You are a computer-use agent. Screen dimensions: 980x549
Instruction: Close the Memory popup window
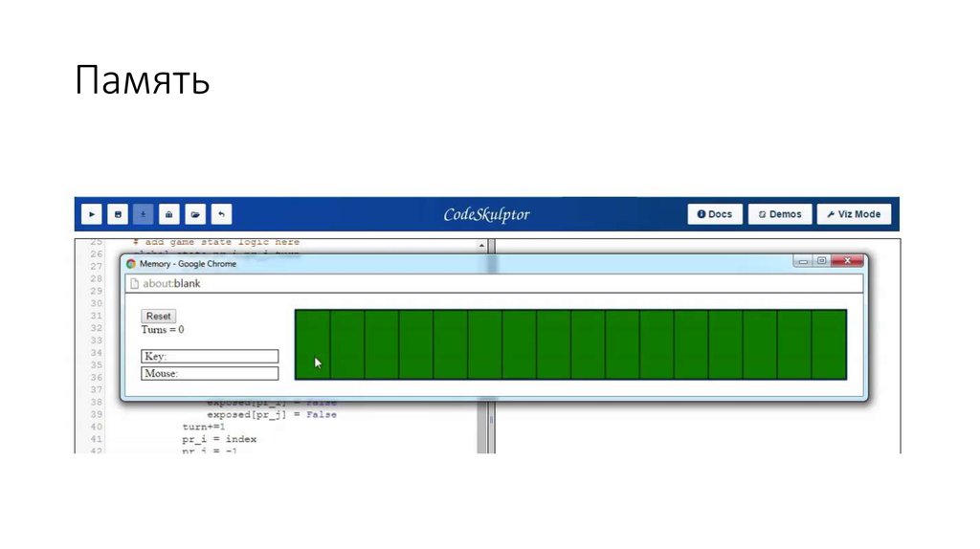[847, 261]
